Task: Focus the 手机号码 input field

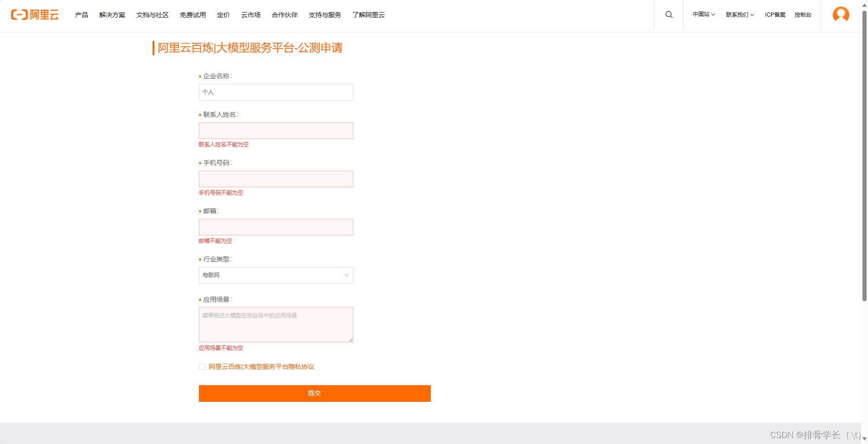Action: [276, 179]
